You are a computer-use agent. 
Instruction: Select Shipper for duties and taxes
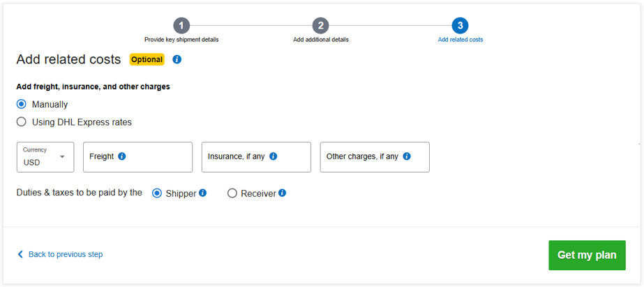(x=157, y=193)
